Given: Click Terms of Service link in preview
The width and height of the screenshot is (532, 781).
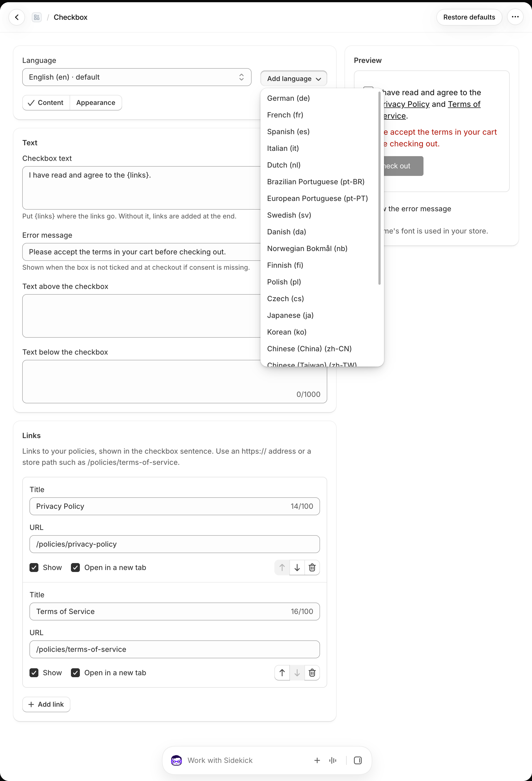Looking at the screenshot, I should [x=464, y=104].
